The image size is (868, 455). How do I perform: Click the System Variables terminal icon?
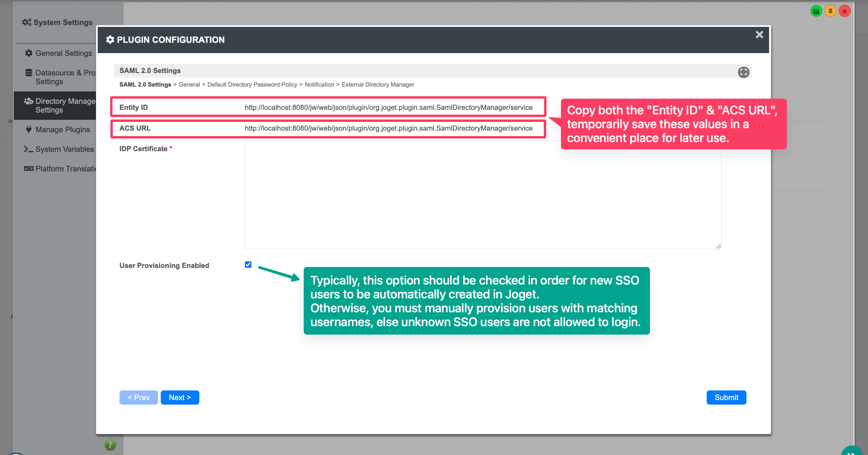coord(28,149)
